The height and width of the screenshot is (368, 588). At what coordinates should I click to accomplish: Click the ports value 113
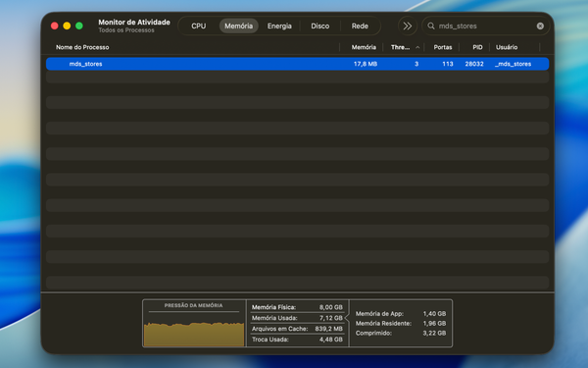coord(448,64)
